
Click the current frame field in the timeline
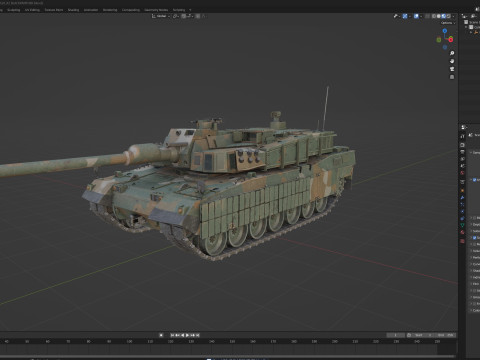click(396, 335)
